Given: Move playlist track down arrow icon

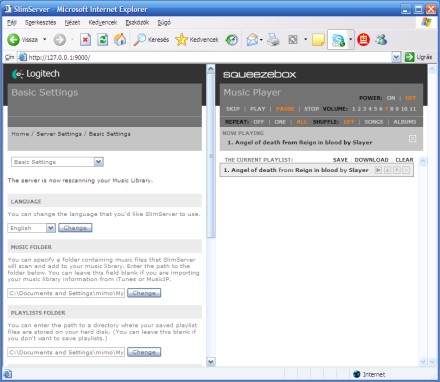Looking at the screenshot, I should [387, 170].
